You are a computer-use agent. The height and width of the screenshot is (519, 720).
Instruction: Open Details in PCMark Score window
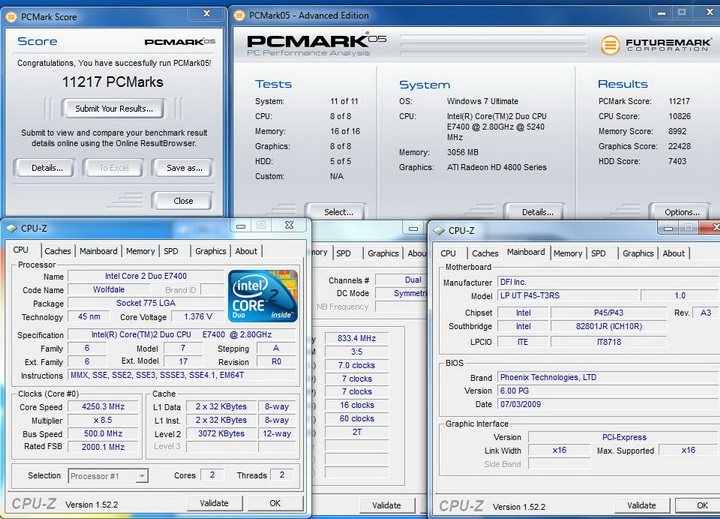(47, 168)
